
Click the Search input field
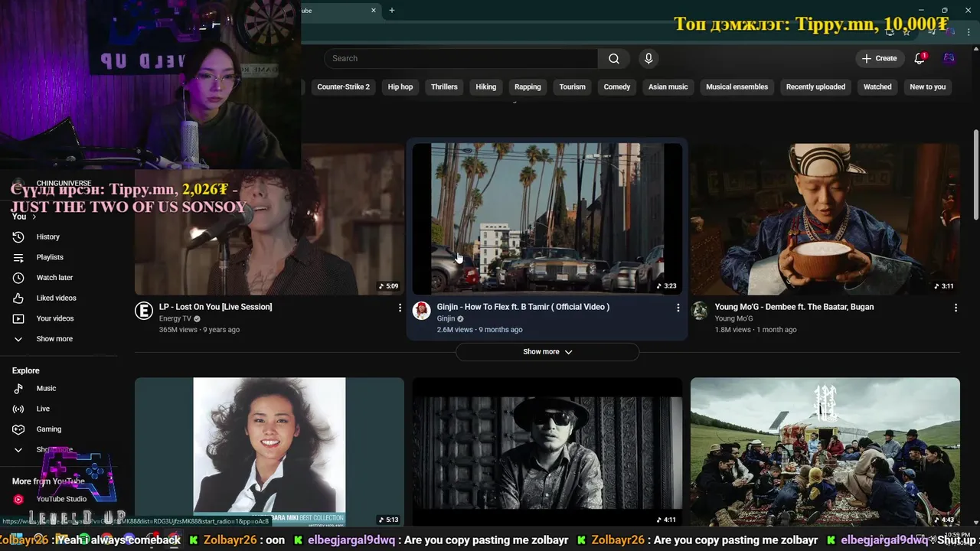click(461, 58)
